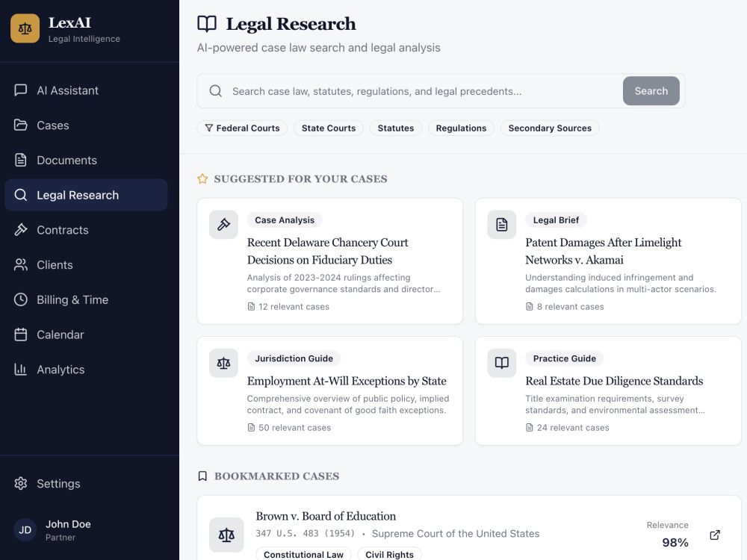
Task: Click the Constitutional Law tag
Action: coord(303,554)
